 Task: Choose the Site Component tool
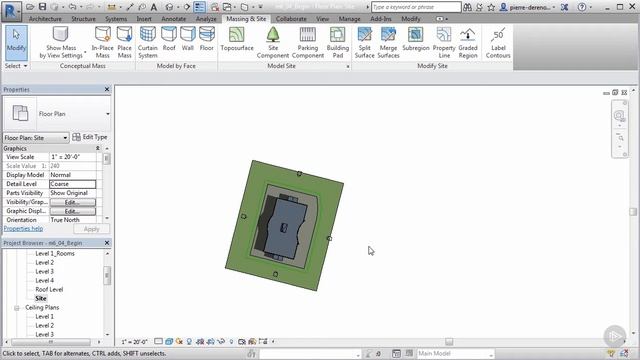point(273,43)
